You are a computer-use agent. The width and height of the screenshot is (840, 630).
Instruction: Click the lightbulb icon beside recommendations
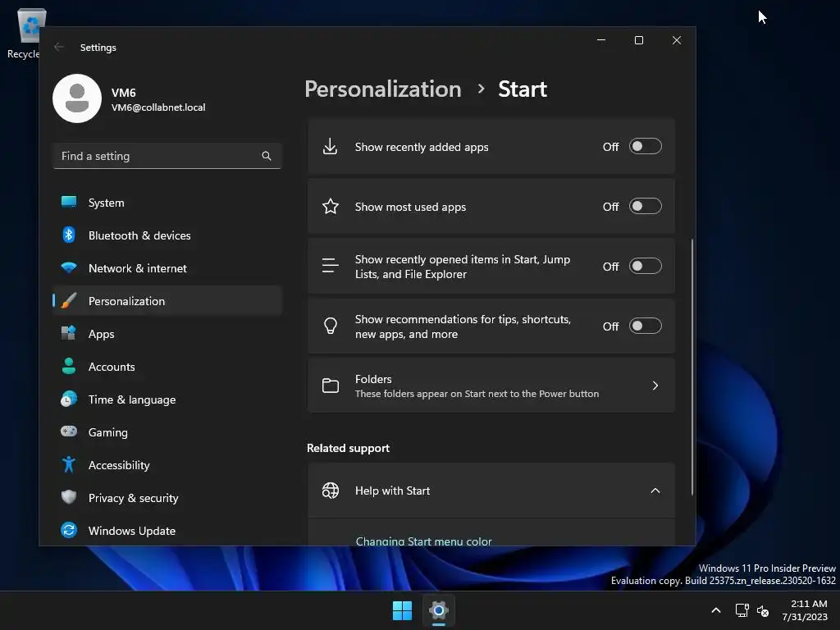tap(330, 326)
